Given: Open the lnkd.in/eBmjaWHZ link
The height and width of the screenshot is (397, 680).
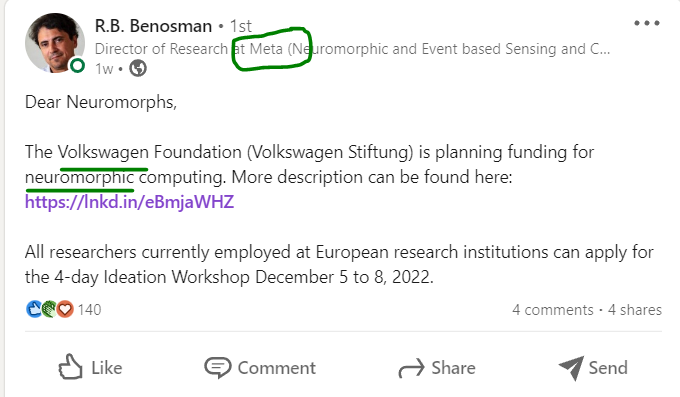Looking at the screenshot, I should 129,202.
